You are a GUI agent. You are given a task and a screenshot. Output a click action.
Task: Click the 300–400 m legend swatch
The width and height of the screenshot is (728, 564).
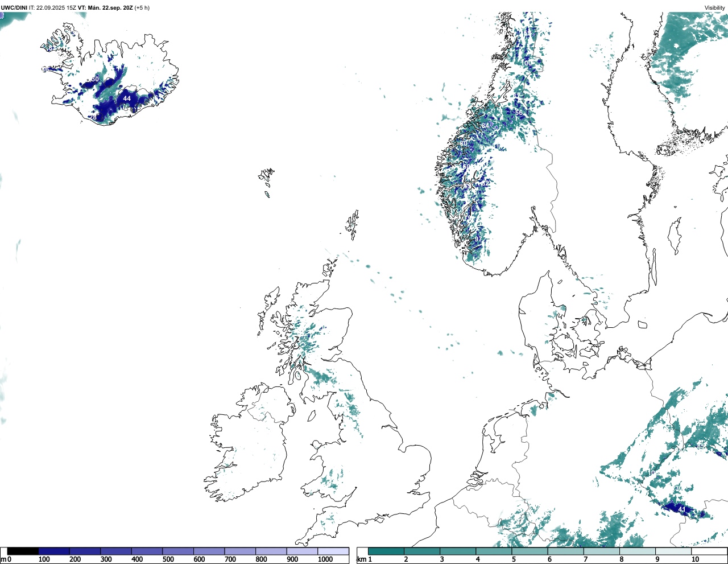116,551
